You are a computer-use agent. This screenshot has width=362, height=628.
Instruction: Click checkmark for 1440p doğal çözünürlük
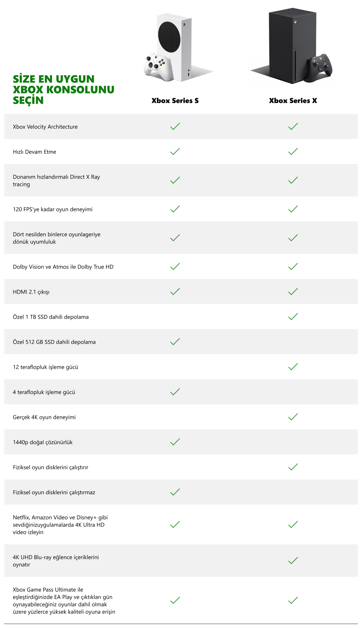pos(175,442)
